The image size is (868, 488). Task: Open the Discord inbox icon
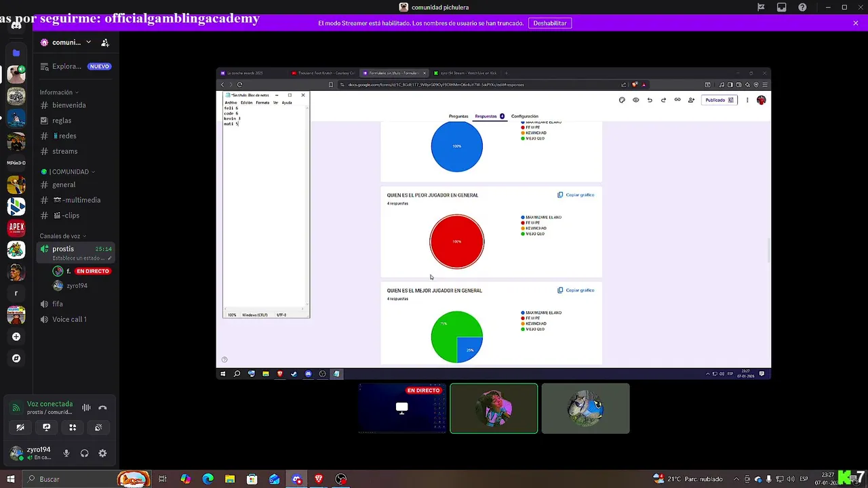coord(782,7)
